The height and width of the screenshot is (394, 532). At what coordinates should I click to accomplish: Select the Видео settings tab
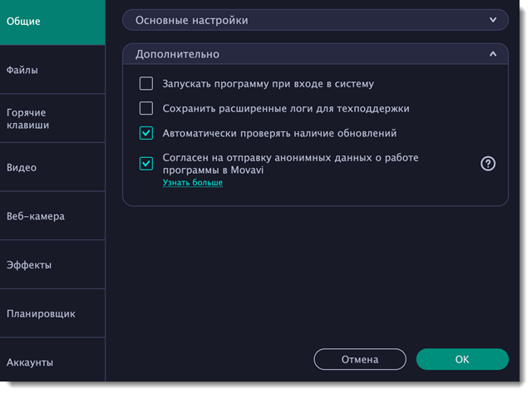point(52,167)
